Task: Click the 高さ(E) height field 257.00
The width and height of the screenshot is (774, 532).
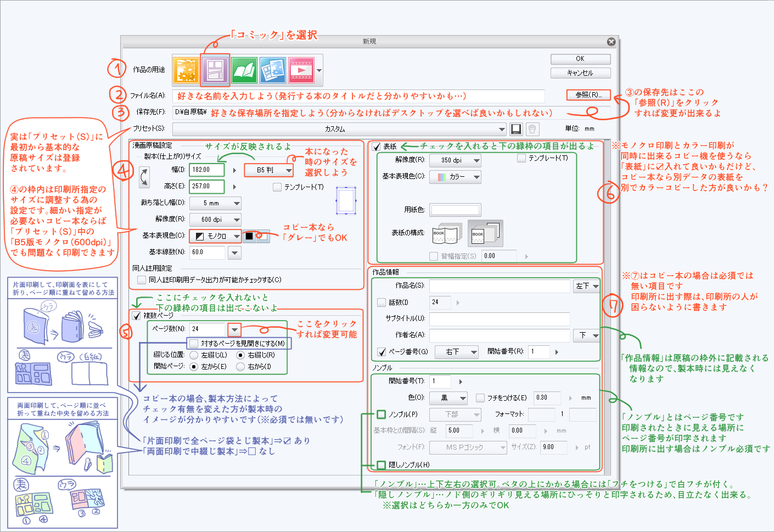Action: [207, 187]
